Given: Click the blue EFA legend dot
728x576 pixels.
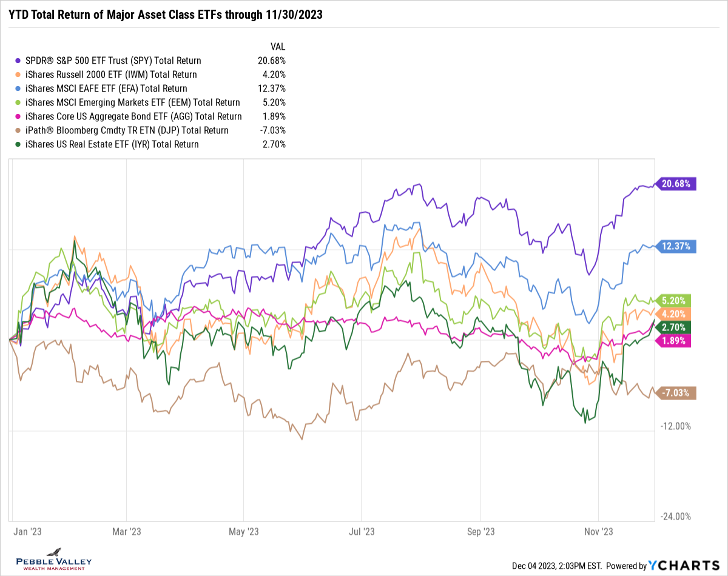Looking at the screenshot, I should 18,89.
